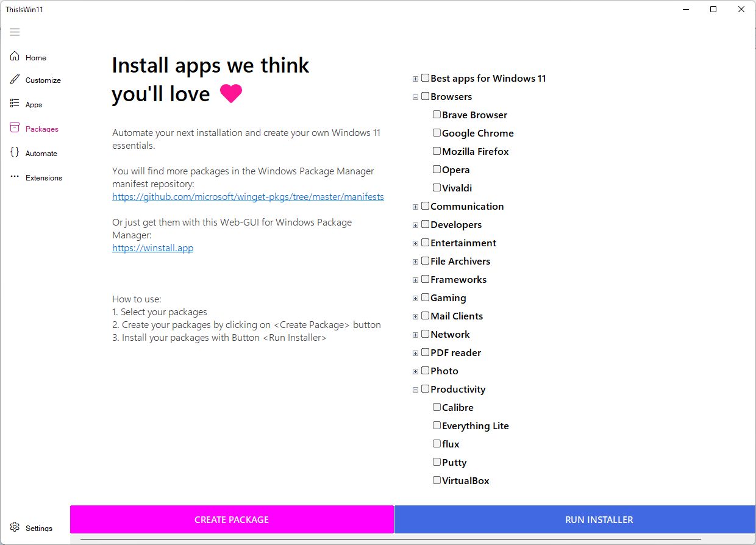Viewport: 756px width, 545px height.
Task: Collapse the Browsers tree node
Action: pos(415,97)
